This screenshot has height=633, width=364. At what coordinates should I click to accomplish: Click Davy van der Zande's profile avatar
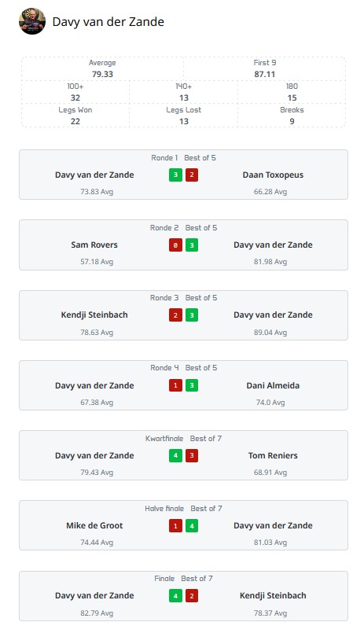pos(32,21)
